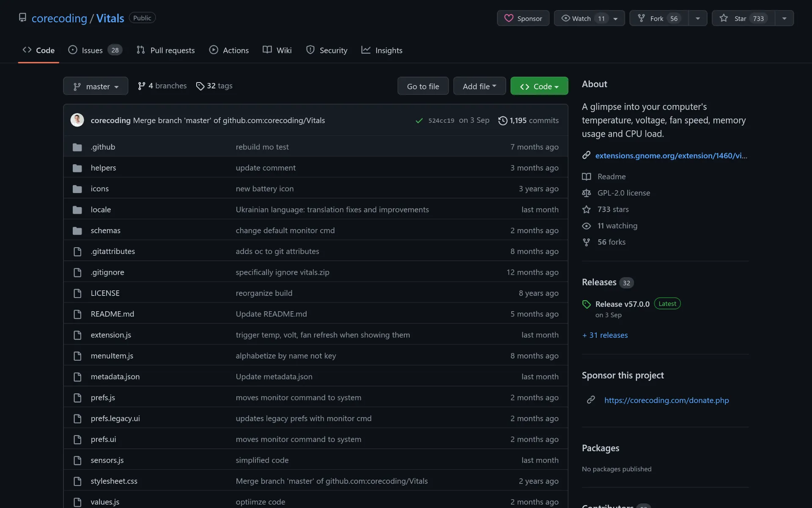The image size is (812, 508).
Task: Click the metadata.json file icon
Action: 77,377
